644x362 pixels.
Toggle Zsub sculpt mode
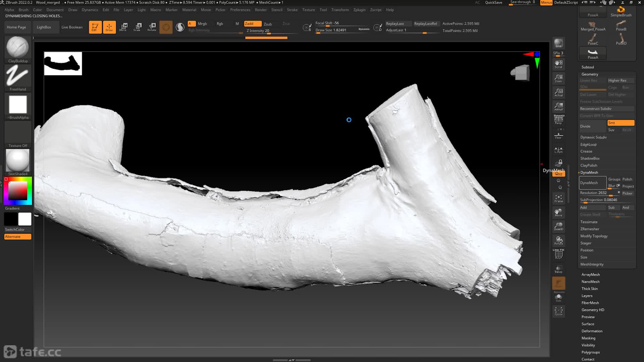click(x=267, y=24)
